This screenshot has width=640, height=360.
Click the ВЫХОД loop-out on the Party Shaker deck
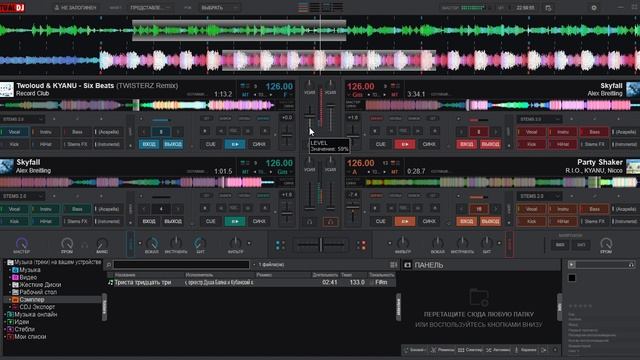pyautogui.click(x=490, y=221)
